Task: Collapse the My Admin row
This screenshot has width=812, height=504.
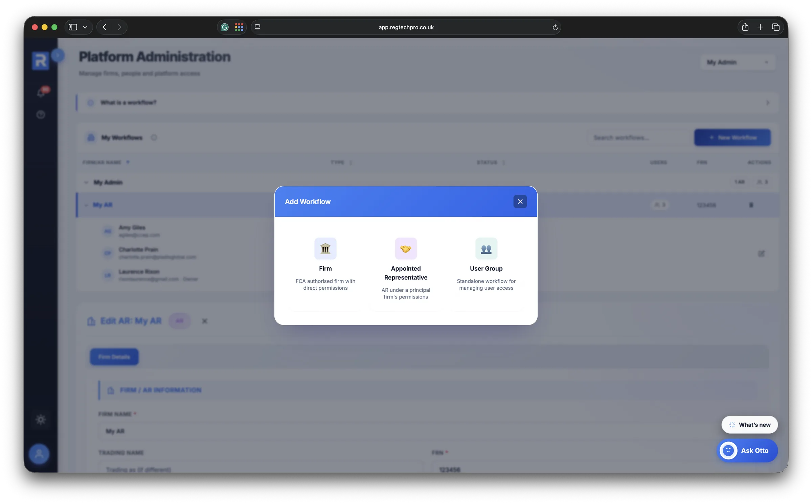Action: pos(86,182)
